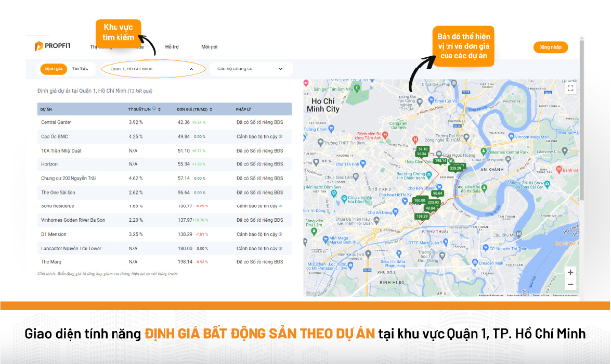The height and width of the screenshot is (364, 611).
Task: Select The One Sài Gòn project row
Action: pyautogui.click(x=164, y=193)
